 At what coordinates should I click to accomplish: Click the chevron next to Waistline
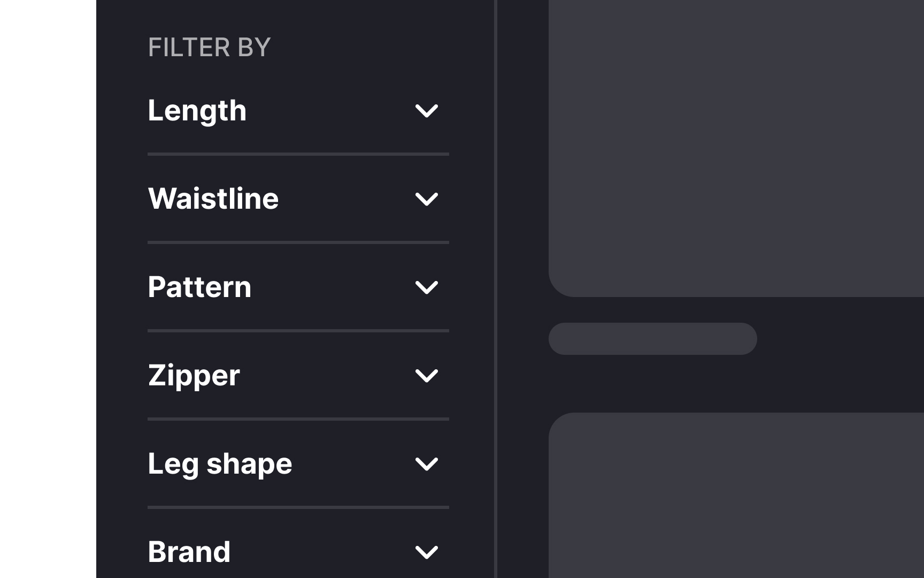(x=428, y=199)
